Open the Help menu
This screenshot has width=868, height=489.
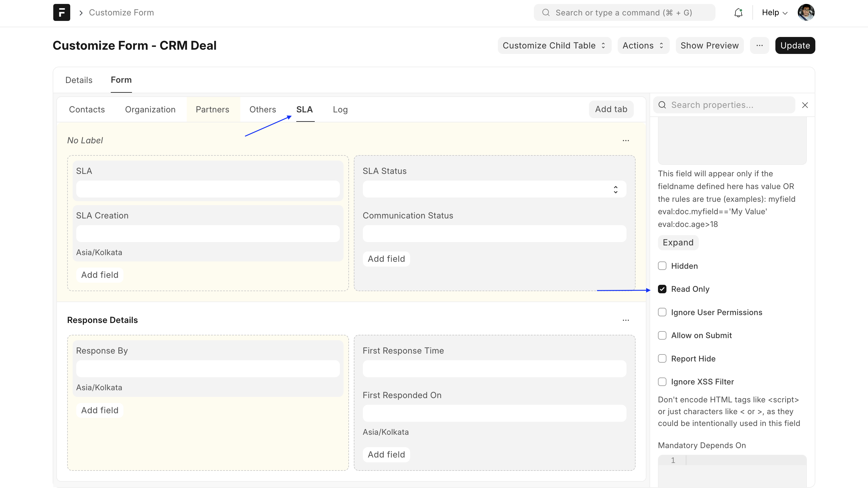[x=774, y=12]
